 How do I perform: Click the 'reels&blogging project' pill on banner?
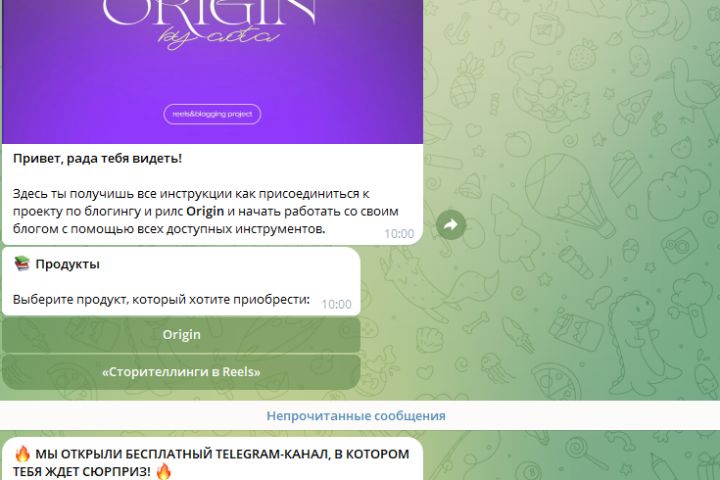click(x=212, y=114)
